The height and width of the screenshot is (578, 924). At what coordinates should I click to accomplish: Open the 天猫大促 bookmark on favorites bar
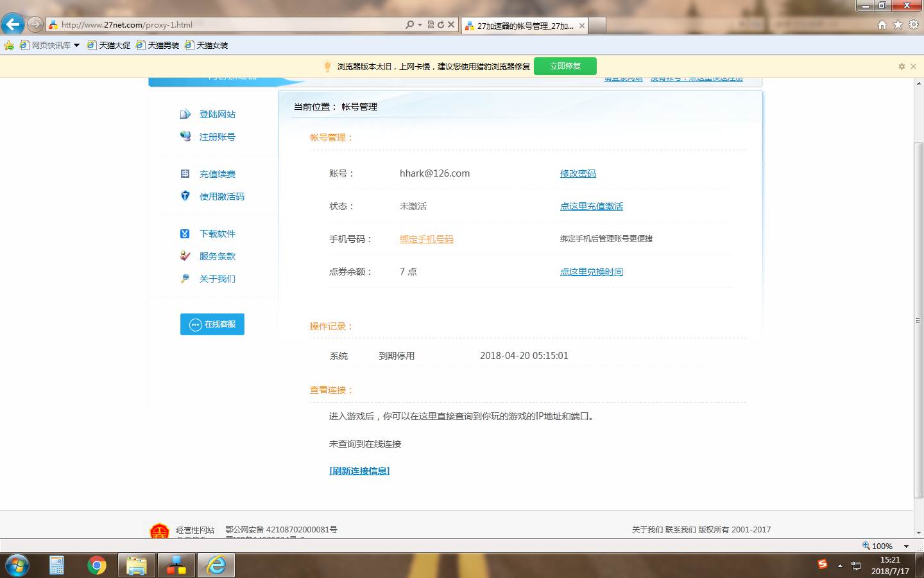coord(109,46)
